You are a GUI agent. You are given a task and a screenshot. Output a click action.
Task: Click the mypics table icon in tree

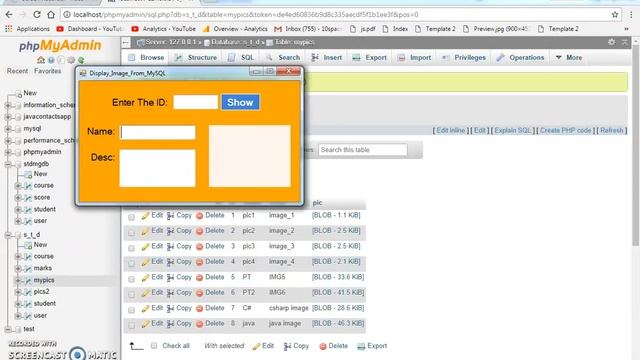point(28,280)
